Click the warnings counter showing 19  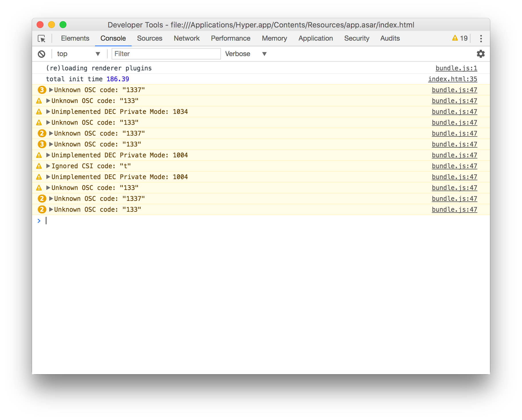459,38
